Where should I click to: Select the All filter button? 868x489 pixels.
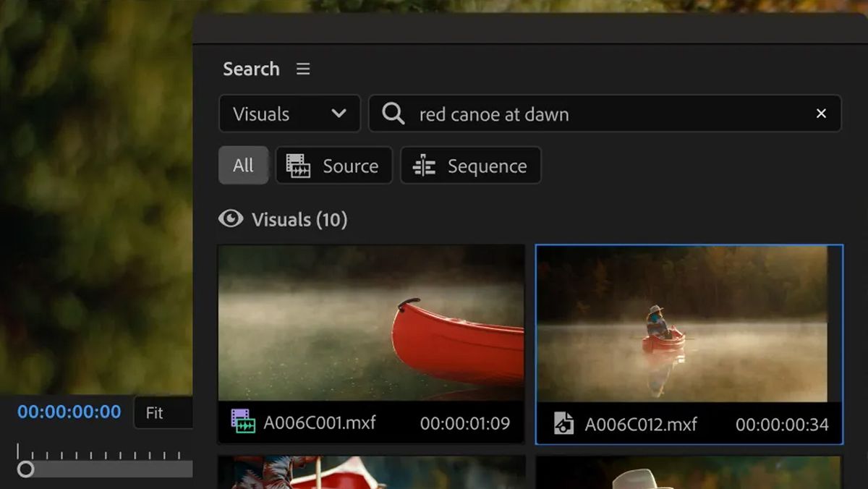(x=243, y=165)
